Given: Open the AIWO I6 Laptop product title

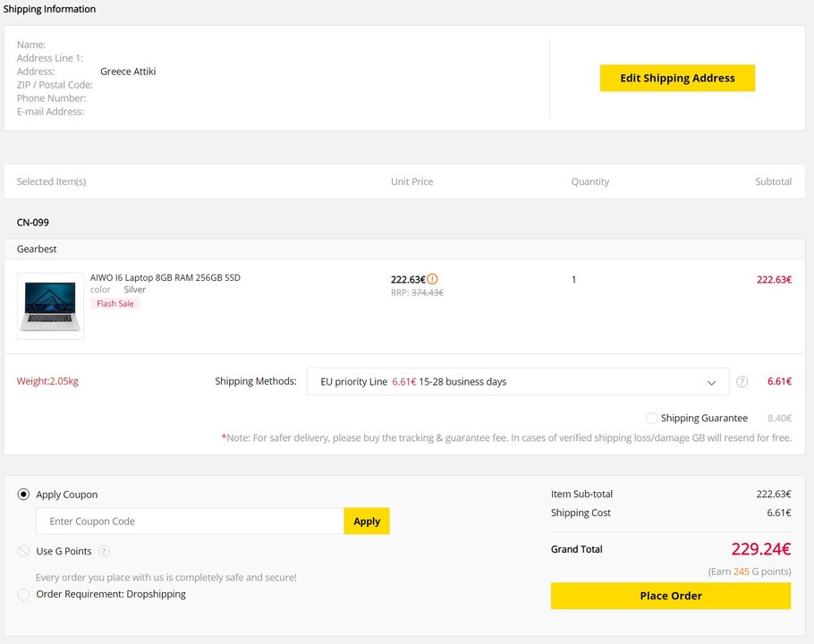Looking at the screenshot, I should 165,278.
